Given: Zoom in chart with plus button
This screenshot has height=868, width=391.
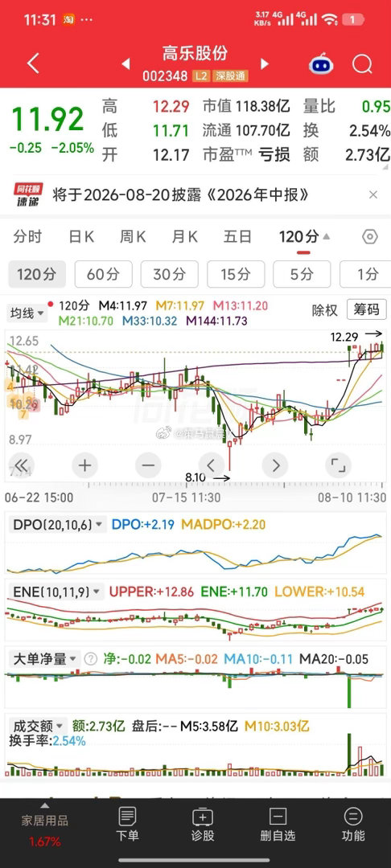Looking at the screenshot, I should [84, 465].
